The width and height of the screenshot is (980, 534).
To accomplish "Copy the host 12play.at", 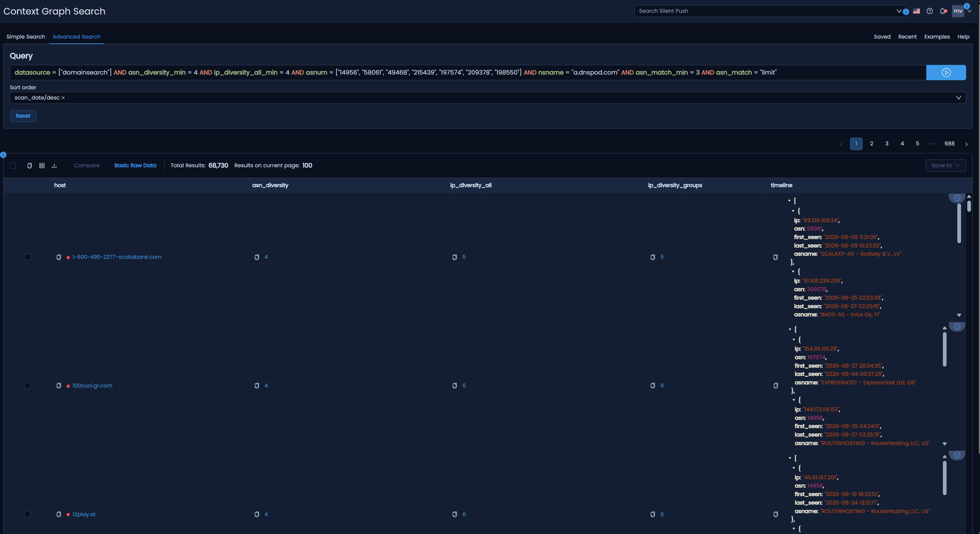I will [59, 515].
